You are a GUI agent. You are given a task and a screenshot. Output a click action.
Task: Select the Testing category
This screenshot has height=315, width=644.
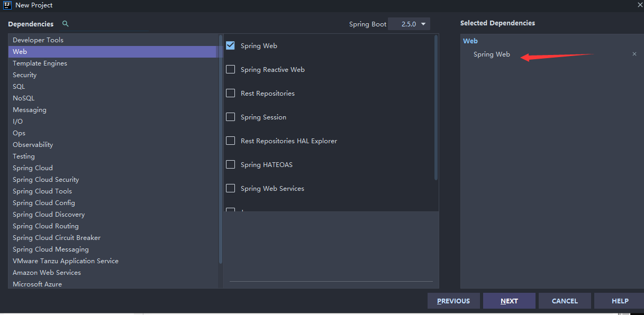tap(112, 156)
